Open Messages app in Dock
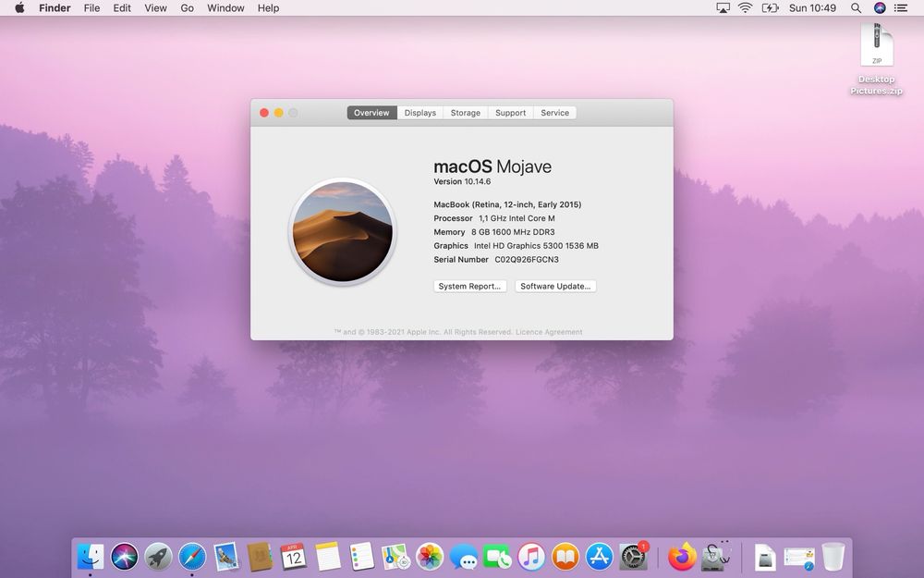Viewport: 924px width, 578px height. coord(464,557)
